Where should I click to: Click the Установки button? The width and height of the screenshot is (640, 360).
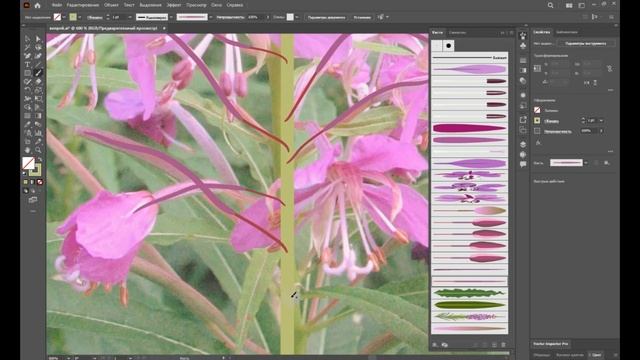pyautogui.click(x=362, y=17)
